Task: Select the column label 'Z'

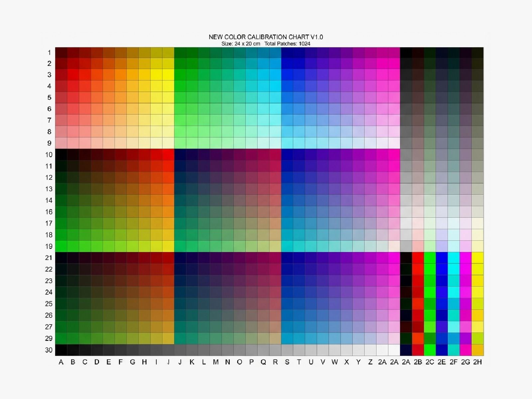Action: (x=370, y=362)
